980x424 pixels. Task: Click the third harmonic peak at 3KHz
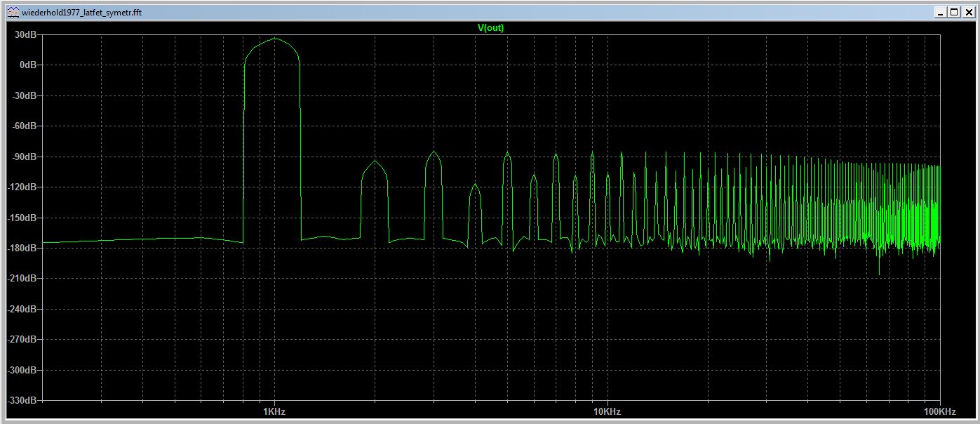(434, 152)
